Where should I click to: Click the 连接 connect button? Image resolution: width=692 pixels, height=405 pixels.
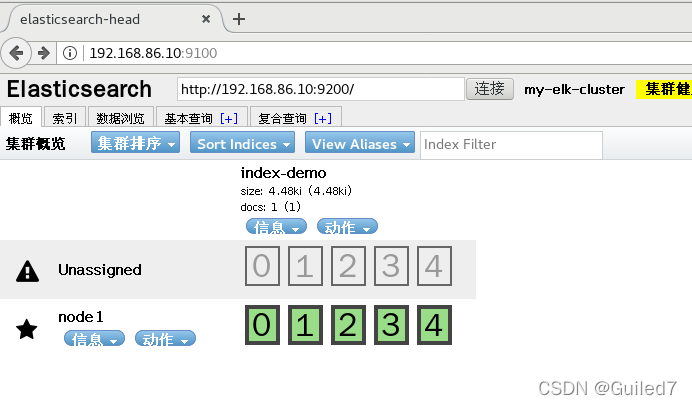tap(489, 89)
